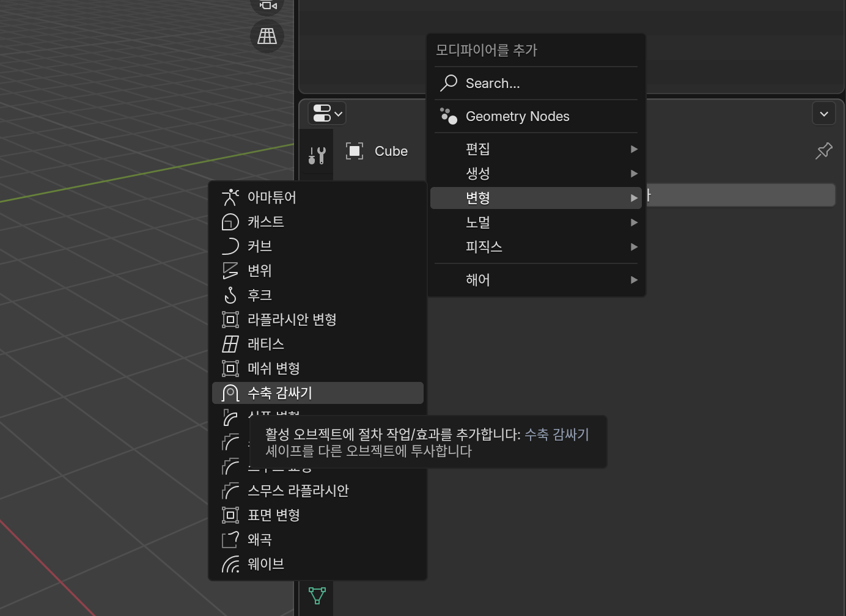Image resolution: width=846 pixels, height=616 pixels.
Task: Select 아마튜어 modifier entry
Action: tap(318, 197)
